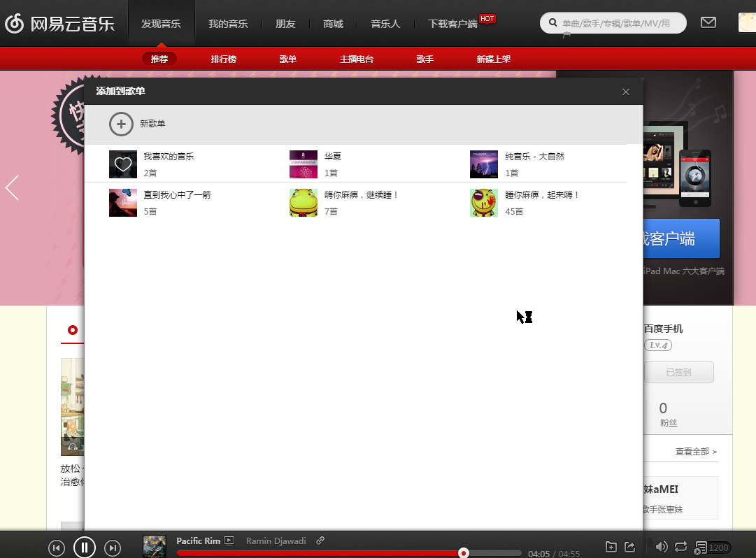Open the 音乐人 menu item
Image resolution: width=756 pixels, height=558 pixels.
[x=385, y=24]
